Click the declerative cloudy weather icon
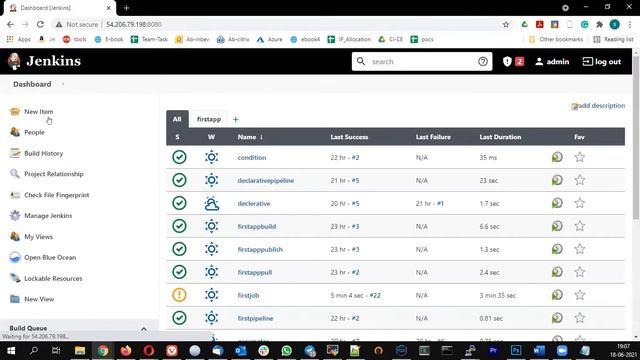This screenshot has height=360, width=640. [211, 203]
